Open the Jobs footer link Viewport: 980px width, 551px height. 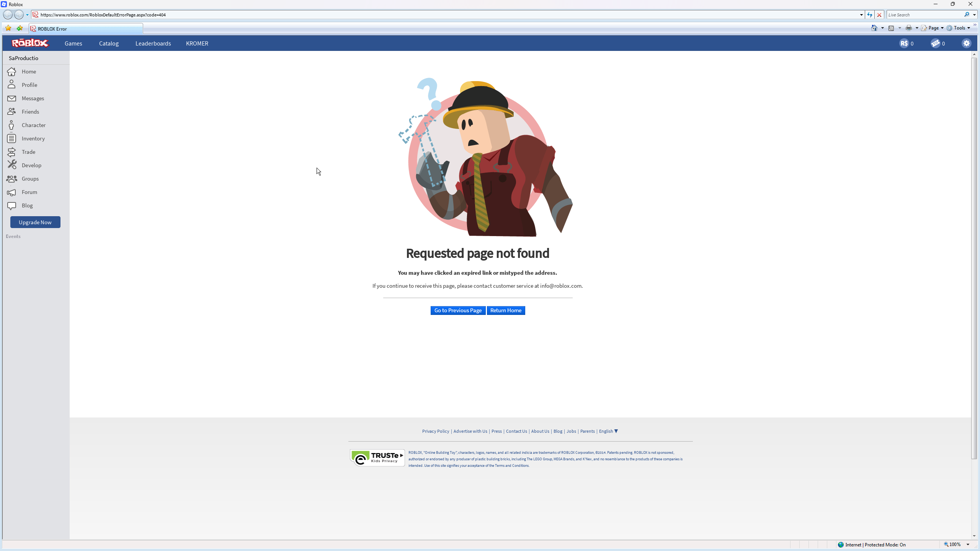pos(571,431)
